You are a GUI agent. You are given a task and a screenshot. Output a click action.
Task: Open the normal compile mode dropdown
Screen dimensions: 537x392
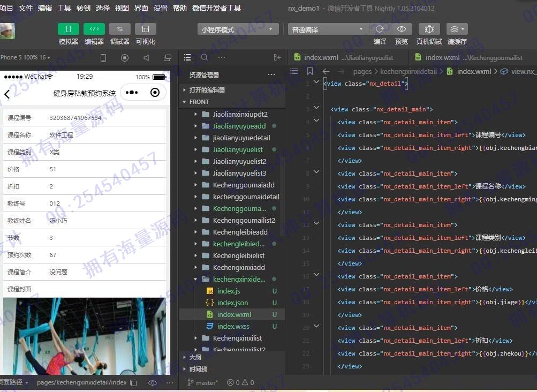tap(328, 29)
